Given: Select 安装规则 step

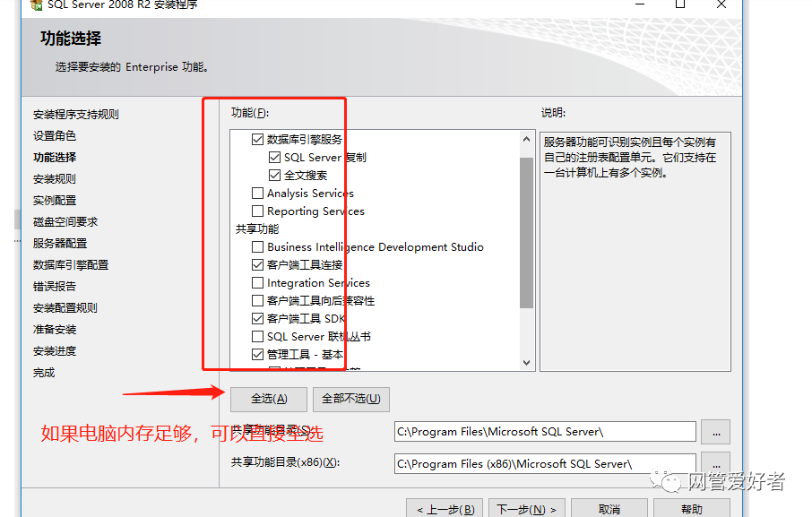Looking at the screenshot, I should [x=55, y=179].
